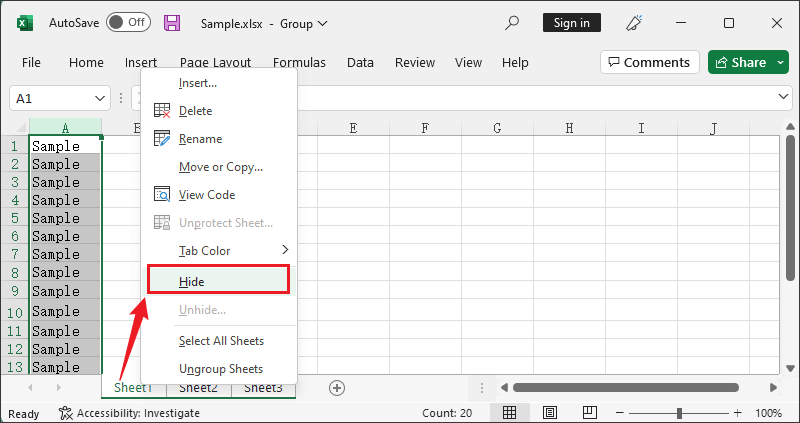Open the Comments button
The width and height of the screenshot is (800, 423).
click(x=649, y=62)
